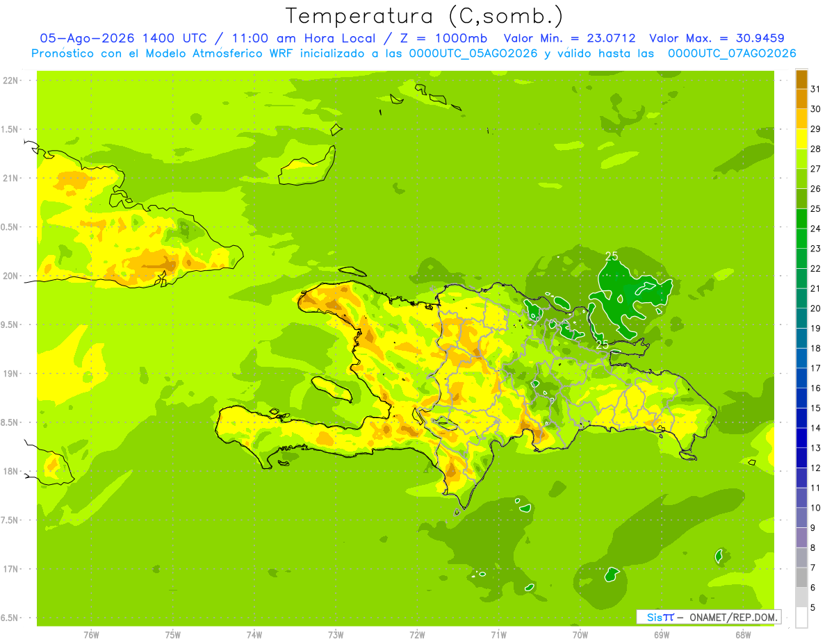This screenshot has height=644, width=834.
Task: Pick the orange swatch between 30 and 31
Action: [x=801, y=99]
